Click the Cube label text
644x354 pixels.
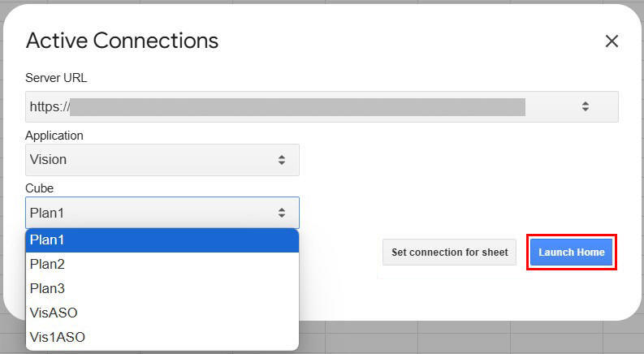pyautogui.click(x=39, y=188)
